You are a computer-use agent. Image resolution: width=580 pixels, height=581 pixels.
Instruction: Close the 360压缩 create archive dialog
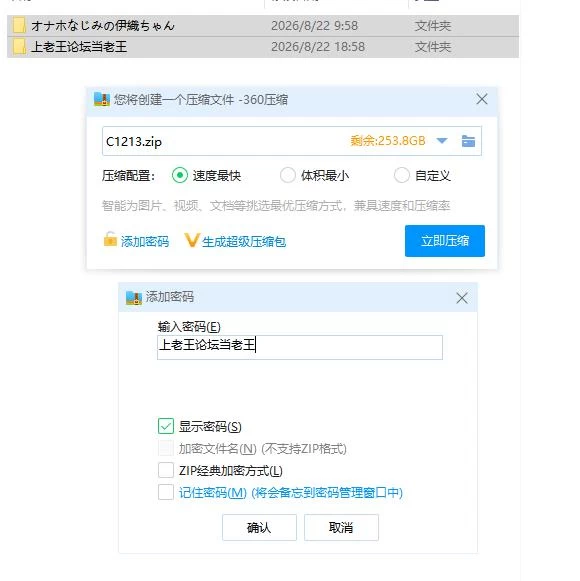(x=482, y=99)
